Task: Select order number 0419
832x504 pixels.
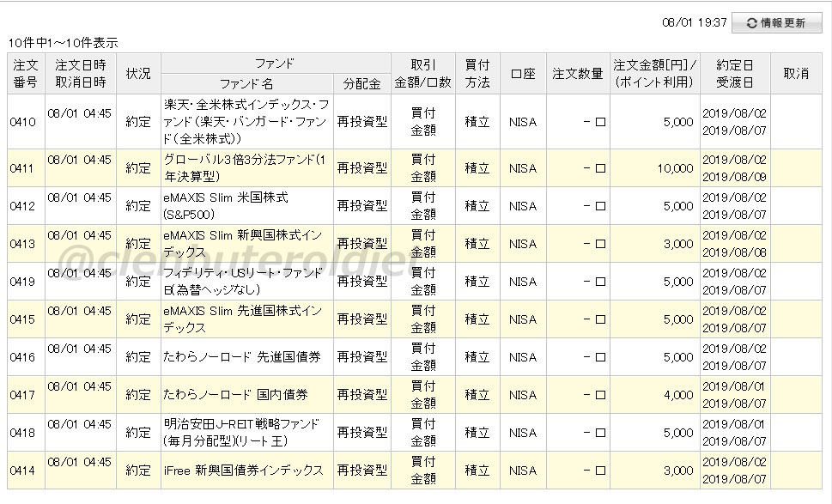Action: (23, 281)
